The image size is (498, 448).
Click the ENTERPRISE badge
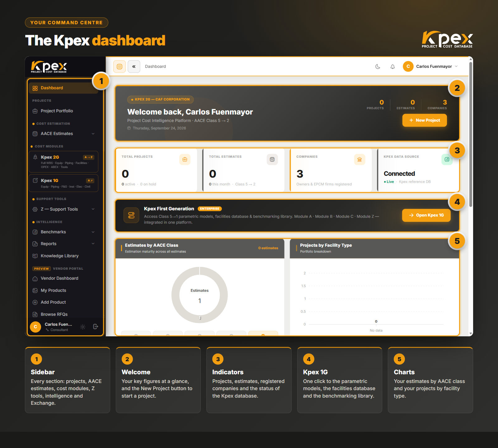tap(210, 209)
